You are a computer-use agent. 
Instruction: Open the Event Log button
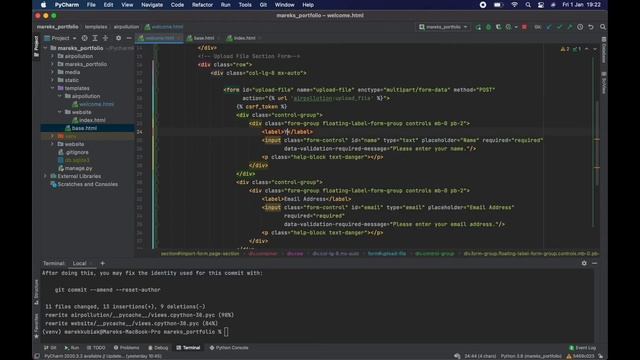582,348
